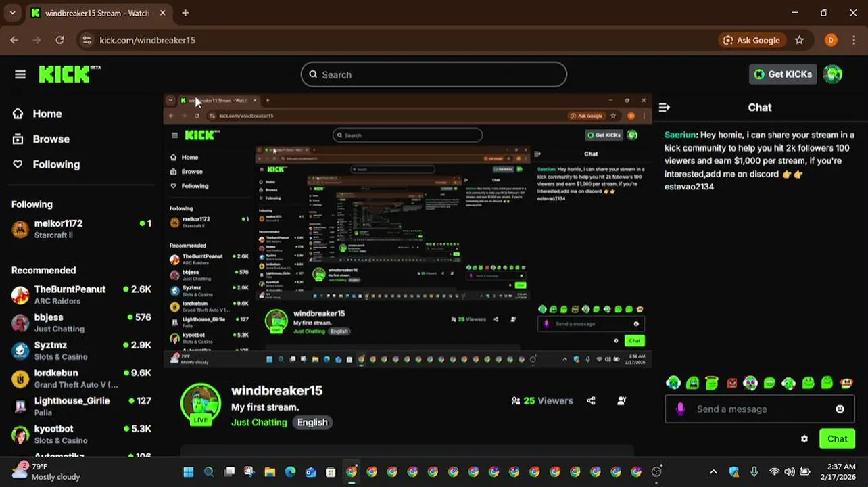
Task: Open File Explorer from taskbar
Action: point(270,472)
